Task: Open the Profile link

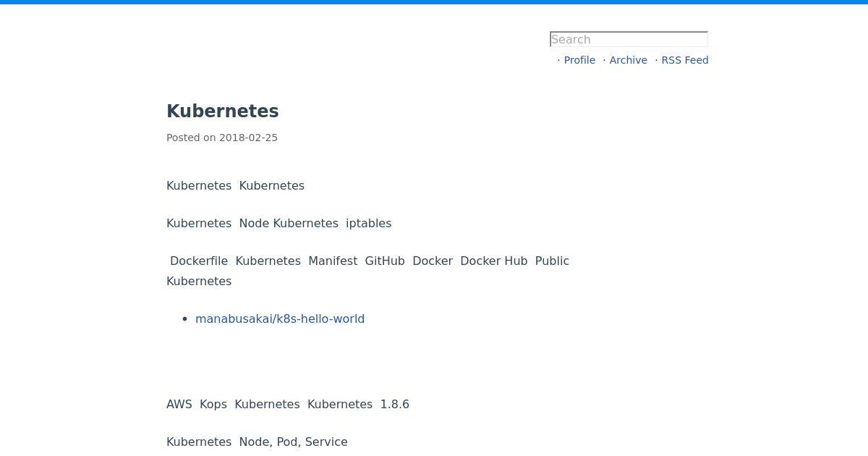Action: (x=579, y=60)
